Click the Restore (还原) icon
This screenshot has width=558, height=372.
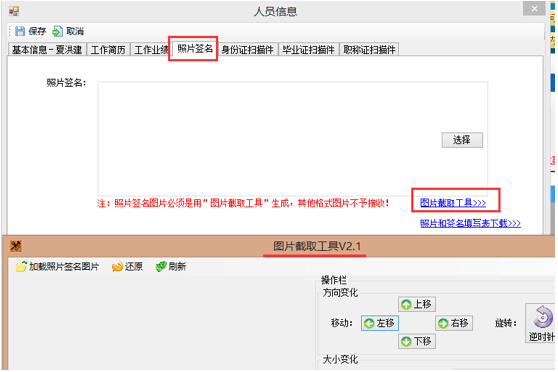[x=117, y=266]
